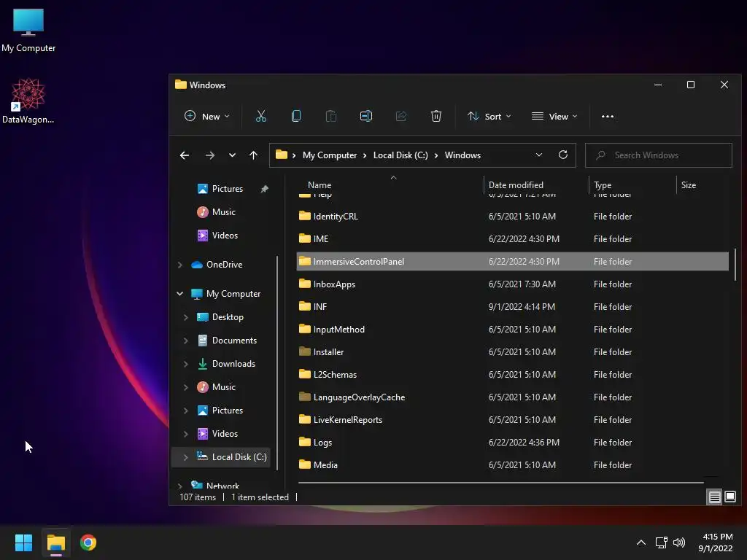Click the Share icon in toolbar
The width and height of the screenshot is (747, 560).
[x=400, y=116]
